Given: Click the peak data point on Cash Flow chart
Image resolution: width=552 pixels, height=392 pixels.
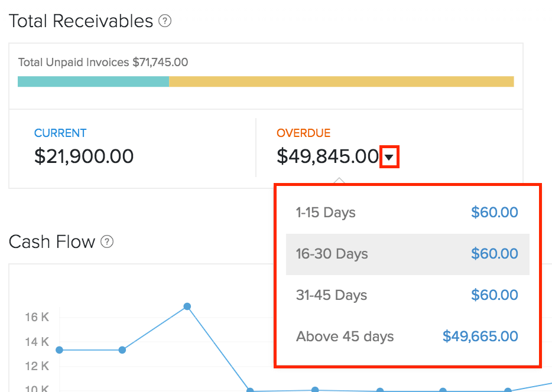Looking at the screenshot, I should (187, 306).
